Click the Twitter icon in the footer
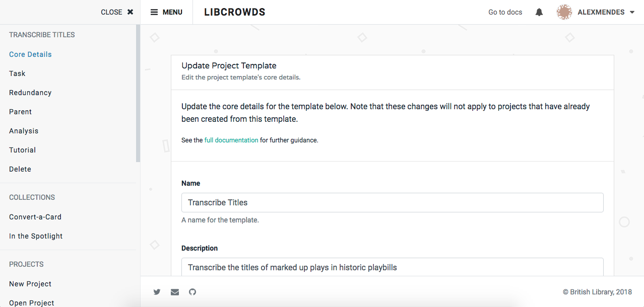The image size is (644, 307). [157, 292]
